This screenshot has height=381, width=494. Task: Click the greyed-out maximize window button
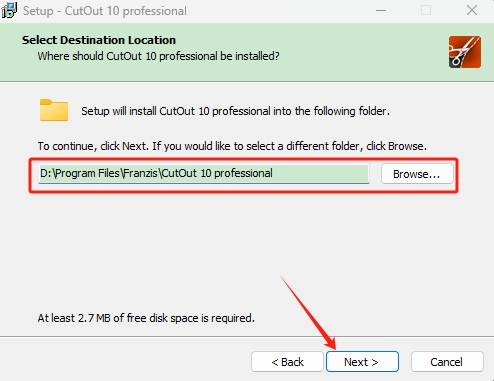[426, 11]
